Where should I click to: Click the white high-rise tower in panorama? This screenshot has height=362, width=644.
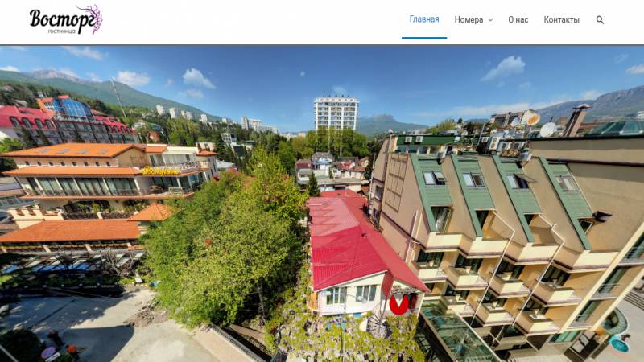click(336, 113)
